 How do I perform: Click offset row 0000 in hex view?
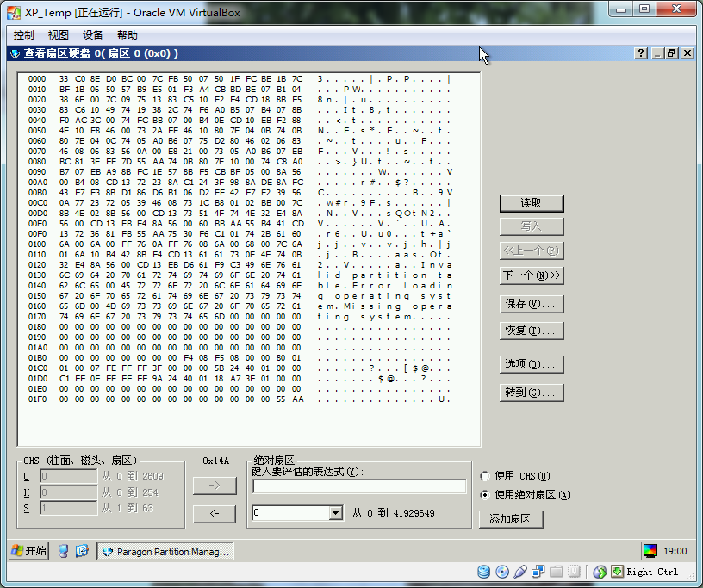pyautogui.click(x=239, y=79)
